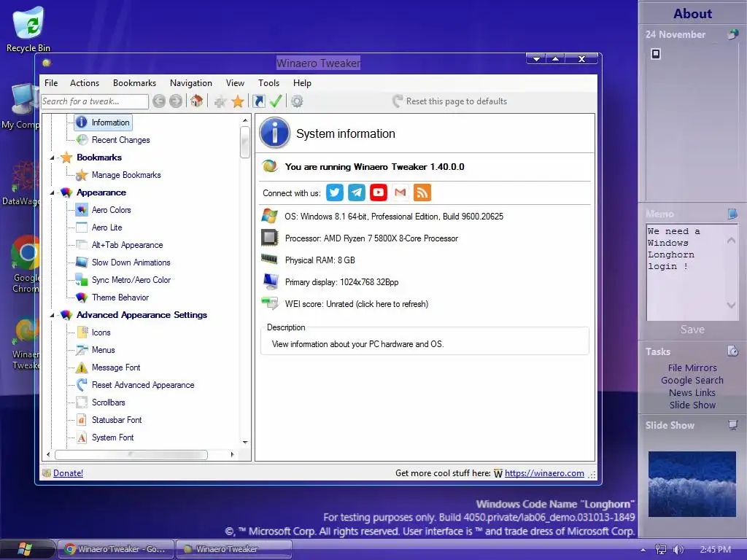Collapse the Bookmarks tree section
The image size is (747, 560).
click(x=52, y=157)
